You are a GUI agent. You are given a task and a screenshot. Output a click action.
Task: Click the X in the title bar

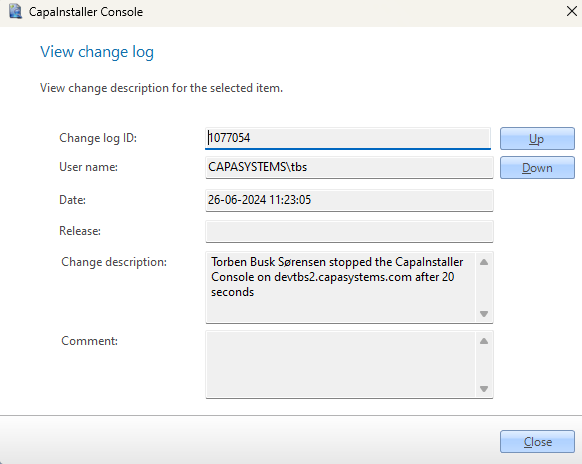point(572,12)
